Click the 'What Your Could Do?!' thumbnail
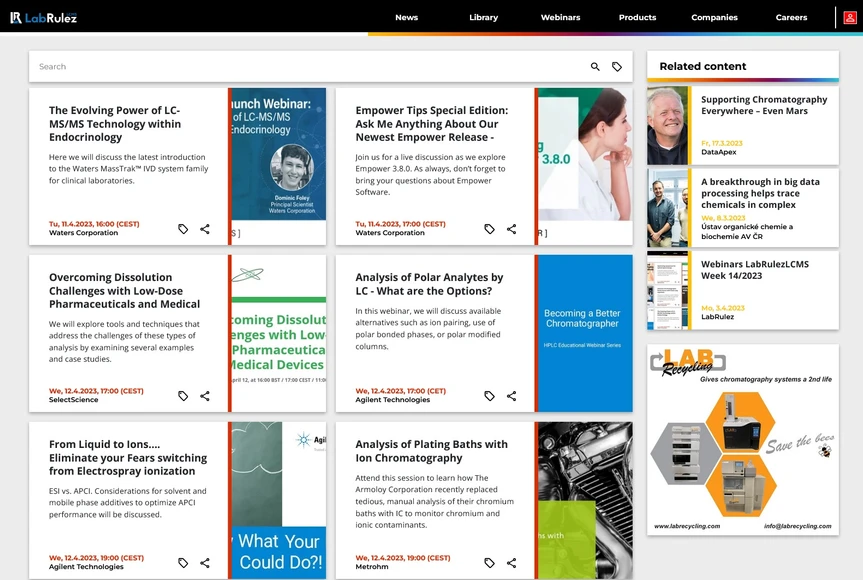The height and width of the screenshot is (580, 863). pyautogui.click(x=278, y=500)
